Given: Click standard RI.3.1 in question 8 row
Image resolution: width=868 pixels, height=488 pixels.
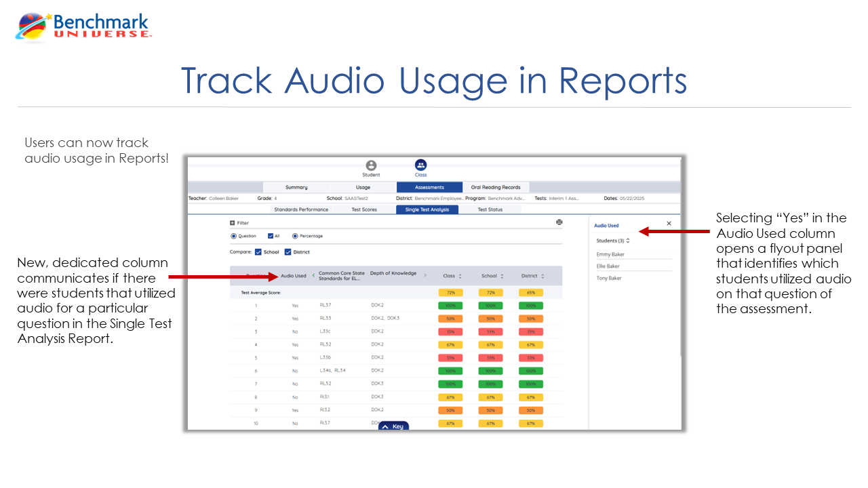Looking at the screenshot, I should coord(325,397).
